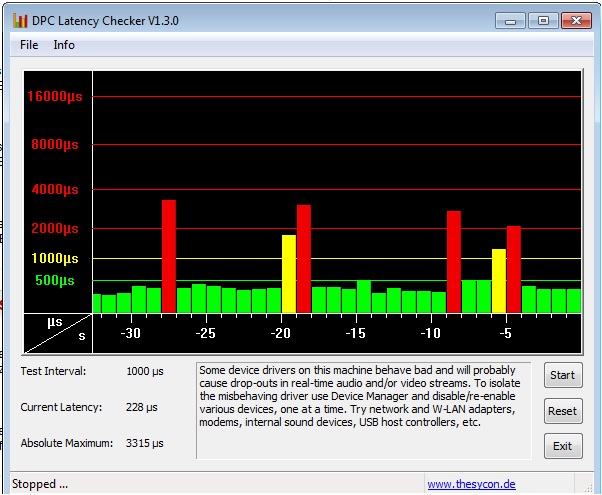The image size is (602, 495).
Task: Click the tallest red bar near -28 seconds
Action: point(169,256)
